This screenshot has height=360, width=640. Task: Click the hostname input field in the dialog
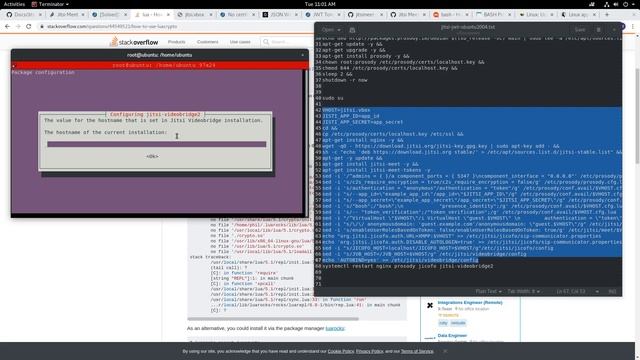156,144
